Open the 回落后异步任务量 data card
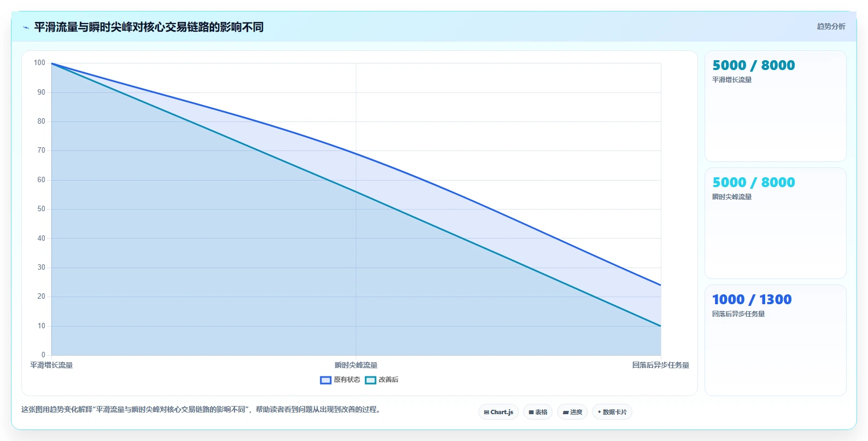868x441 pixels. tap(775, 340)
